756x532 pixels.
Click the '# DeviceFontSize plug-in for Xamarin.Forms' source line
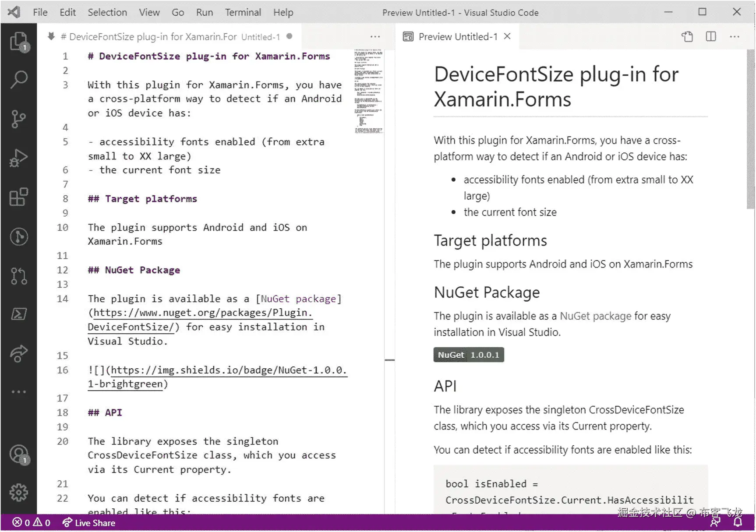(209, 56)
